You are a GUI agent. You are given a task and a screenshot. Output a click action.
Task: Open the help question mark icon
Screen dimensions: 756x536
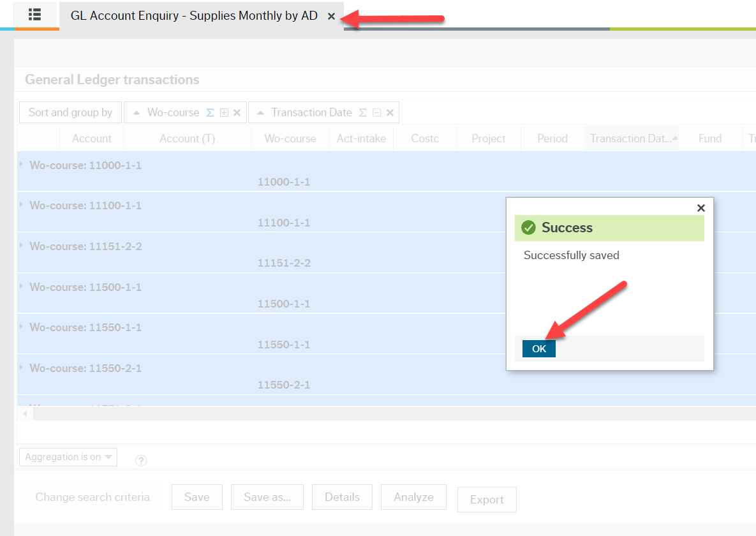(141, 460)
